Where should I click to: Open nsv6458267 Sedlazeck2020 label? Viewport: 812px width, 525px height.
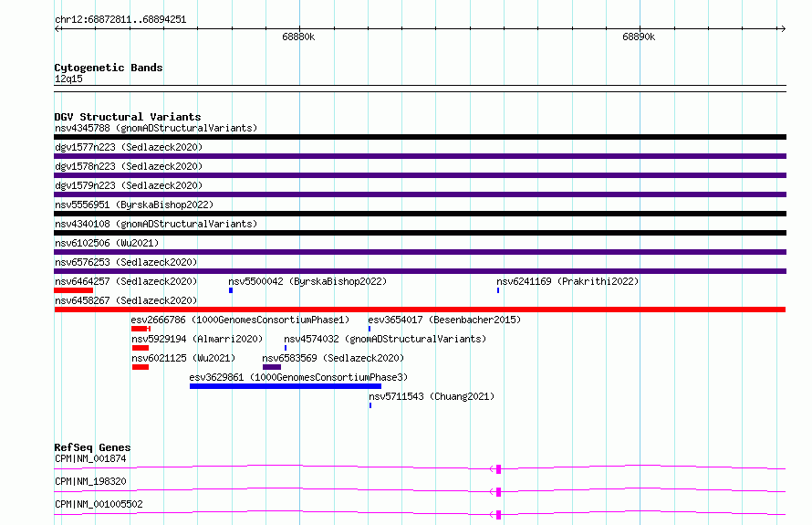coord(126,300)
